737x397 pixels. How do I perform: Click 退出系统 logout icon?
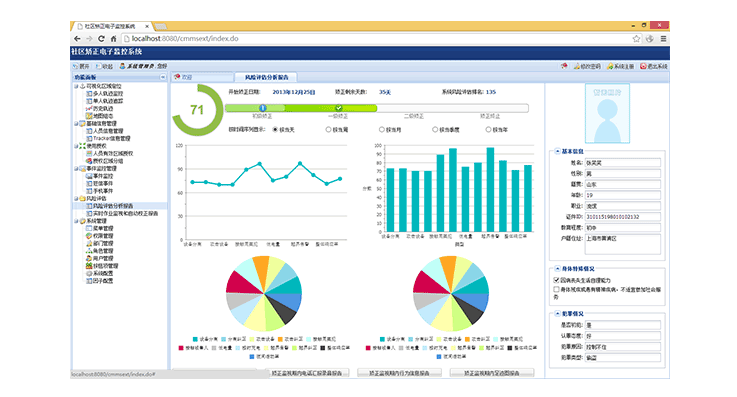(x=643, y=66)
